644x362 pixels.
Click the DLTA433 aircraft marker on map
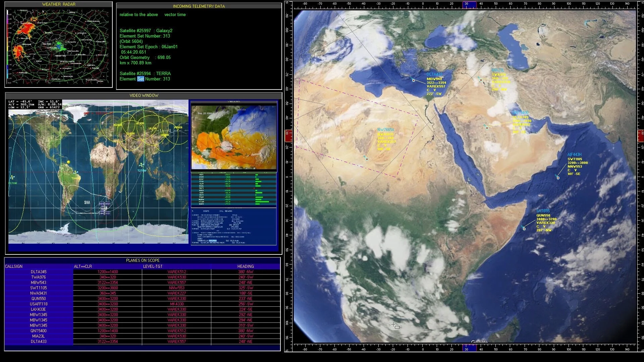tap(414, 80)
